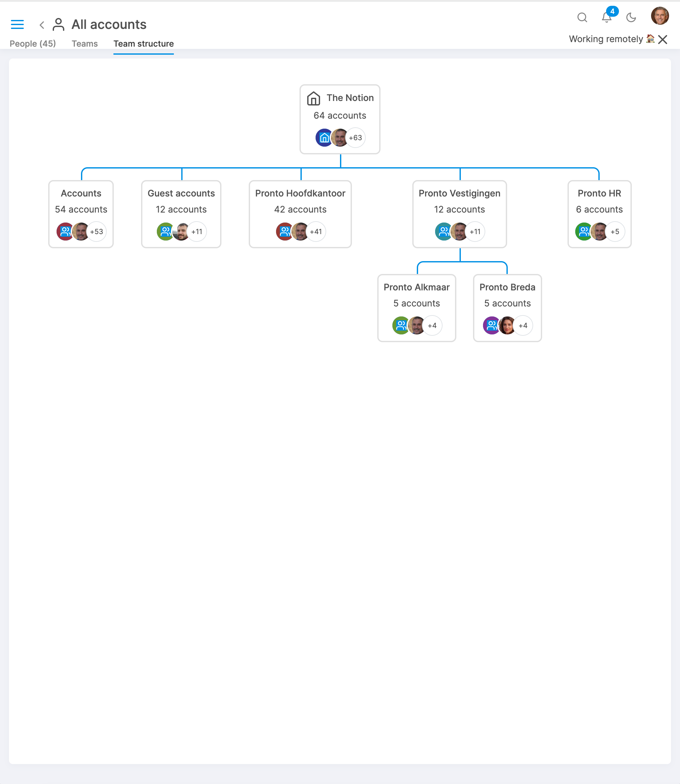The width and height of the screenshot is (680, 784).
Task: Expand the +11 members on Pronto Vestigingen
Action: (475, 232)
